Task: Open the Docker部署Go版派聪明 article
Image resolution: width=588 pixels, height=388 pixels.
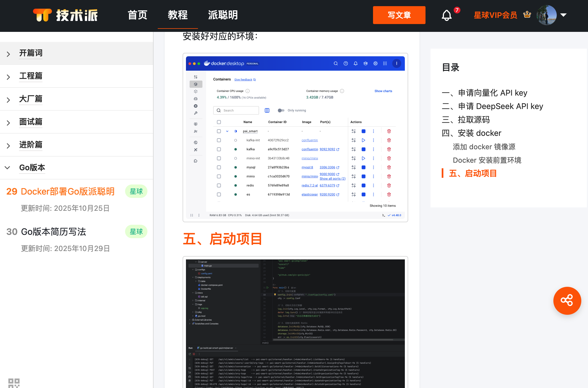Action: [68, 191]
